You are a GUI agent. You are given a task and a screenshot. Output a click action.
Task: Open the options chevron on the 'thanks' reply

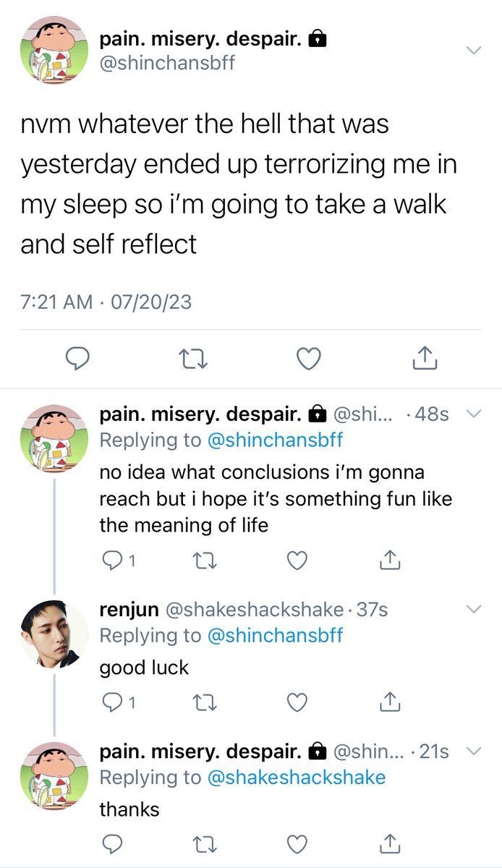pos(473,751)
